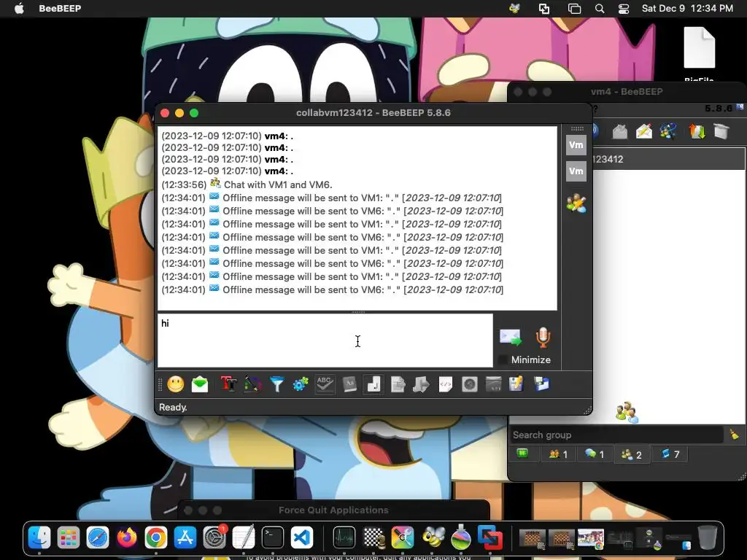Click the floppy disk with pencil icon
Viewport: 747px width, 560px height.
[516, 384]
